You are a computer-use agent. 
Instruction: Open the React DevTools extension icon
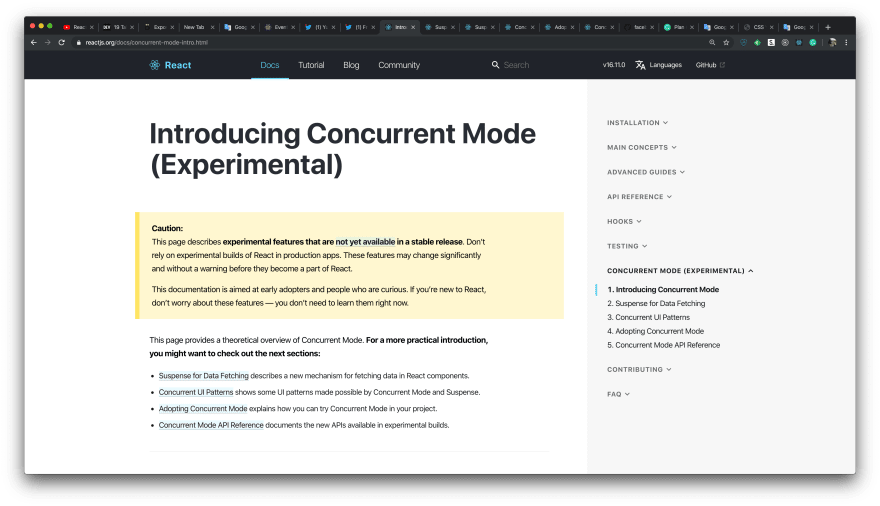799,43
